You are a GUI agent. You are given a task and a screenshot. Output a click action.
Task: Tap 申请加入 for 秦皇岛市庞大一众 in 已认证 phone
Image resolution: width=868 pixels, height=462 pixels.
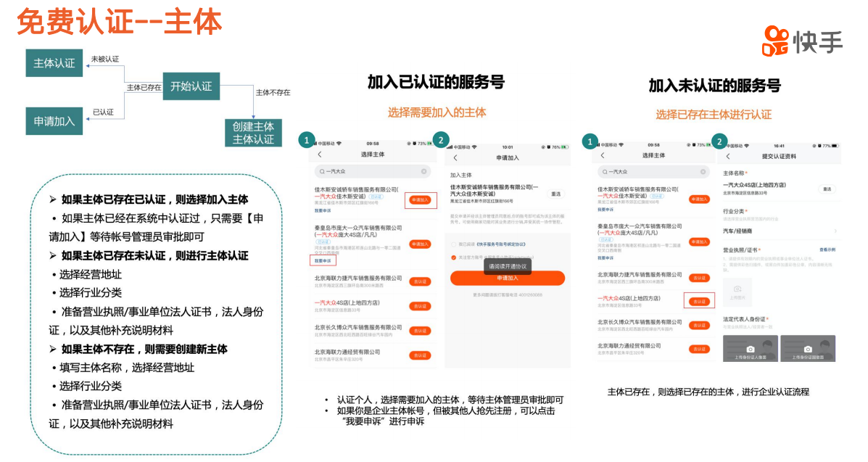[420, 244]
